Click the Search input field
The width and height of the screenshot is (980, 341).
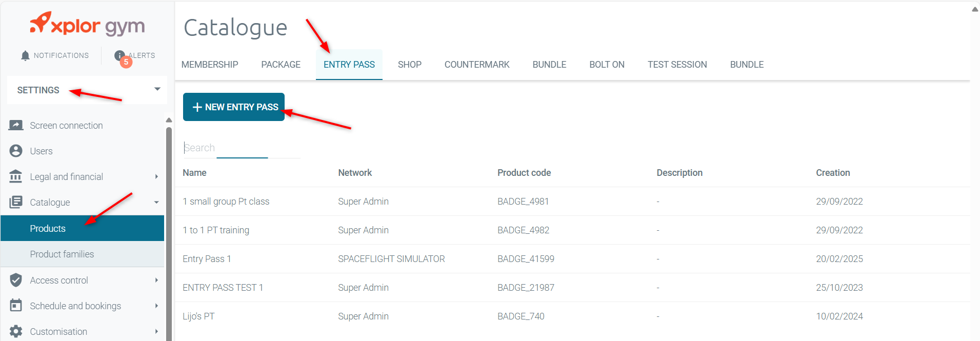(x=241, y=148)
